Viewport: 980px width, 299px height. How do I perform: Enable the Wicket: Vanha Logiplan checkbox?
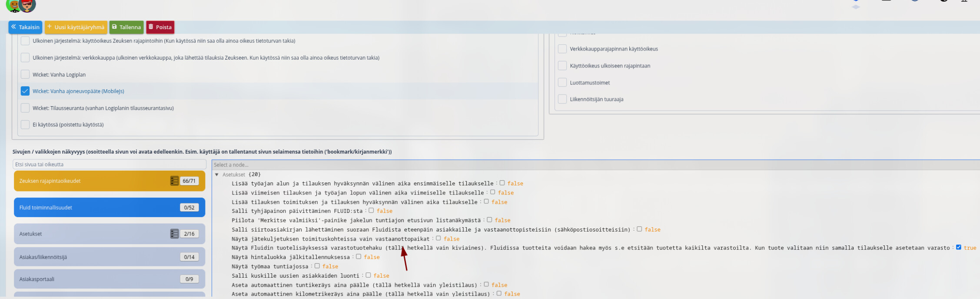point(25,74)
